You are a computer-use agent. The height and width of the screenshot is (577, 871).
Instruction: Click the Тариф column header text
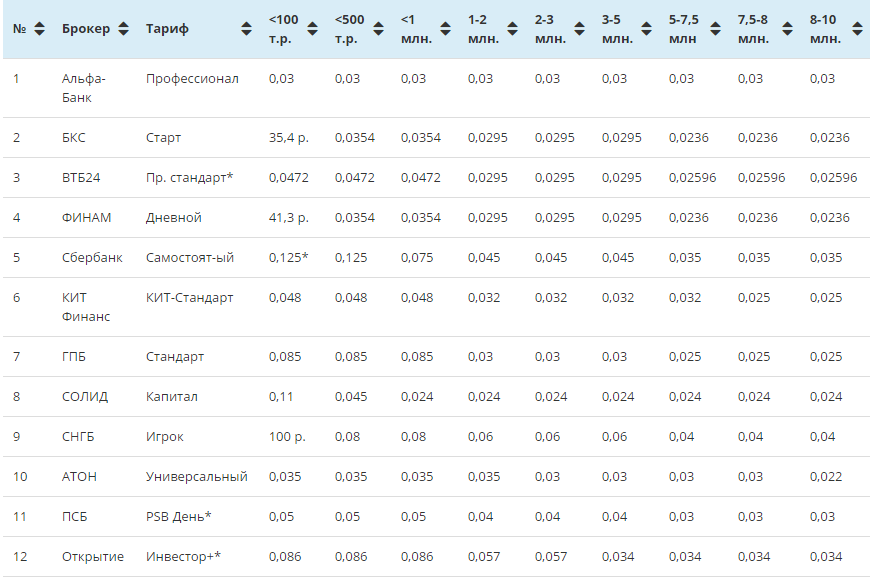click(167, 29)
